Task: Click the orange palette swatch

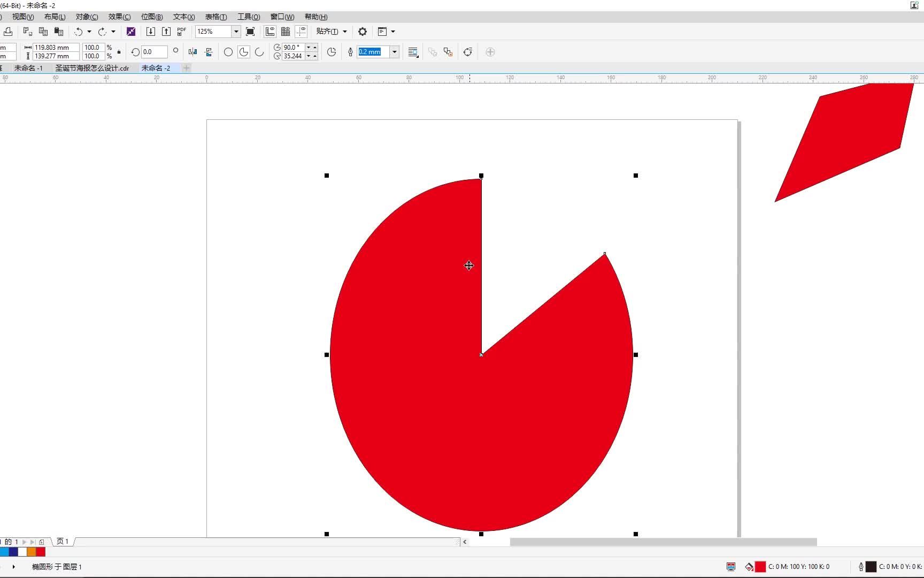Action: (x=32, y=552)
